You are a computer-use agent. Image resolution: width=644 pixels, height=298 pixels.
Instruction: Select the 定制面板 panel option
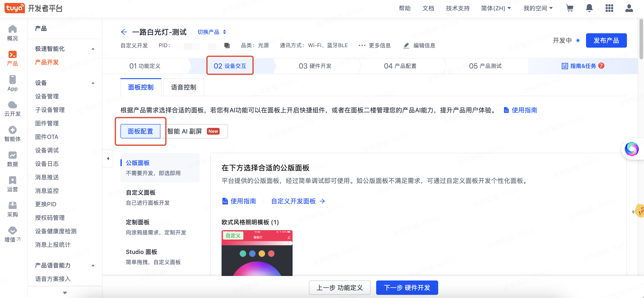coord(160,227)
